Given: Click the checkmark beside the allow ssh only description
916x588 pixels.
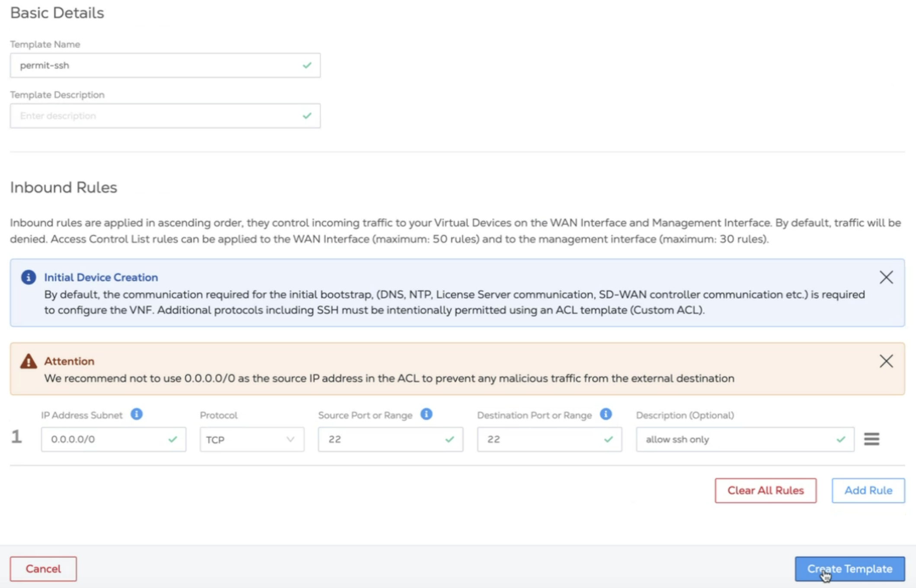Looking at the screenshot, I should (840, 439).
